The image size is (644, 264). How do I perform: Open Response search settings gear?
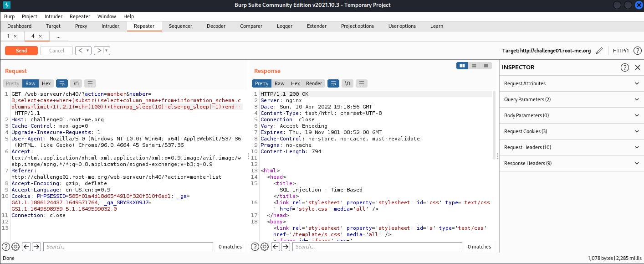pos(265,247)
